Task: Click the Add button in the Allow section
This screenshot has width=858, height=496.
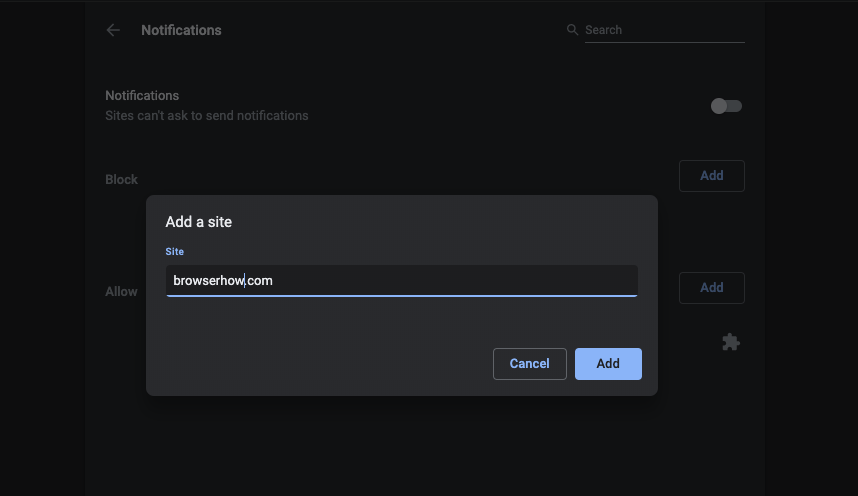Action: (x=711, y=287)
